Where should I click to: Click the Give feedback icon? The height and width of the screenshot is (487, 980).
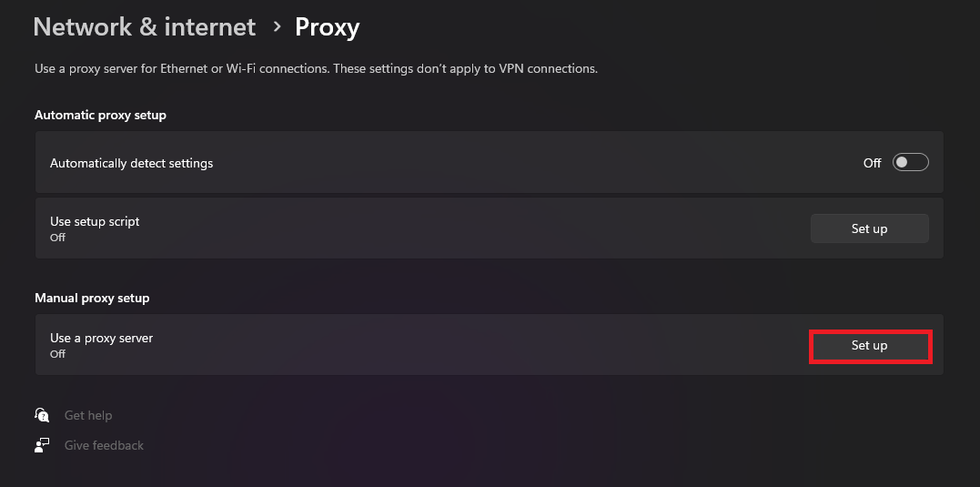42,445
